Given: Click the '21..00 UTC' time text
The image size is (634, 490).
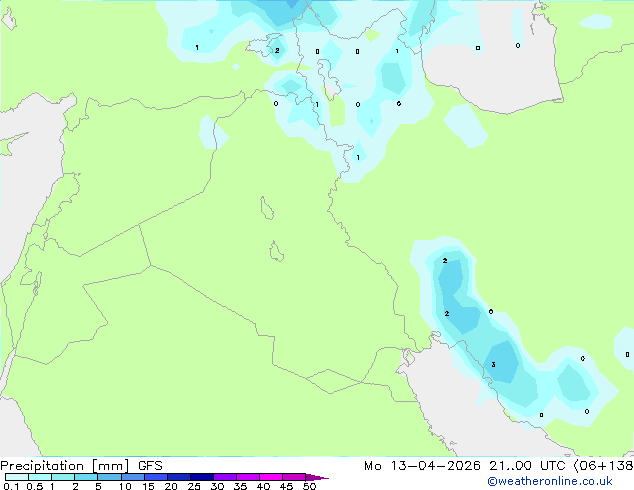Looking at the screenshot, I should pos(527,466).
